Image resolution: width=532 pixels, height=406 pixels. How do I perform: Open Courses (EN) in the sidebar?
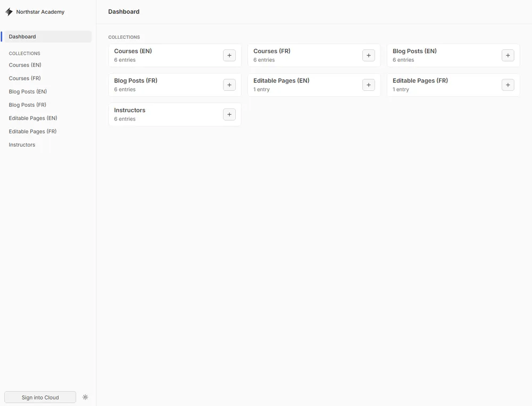[x=47, y=65]
